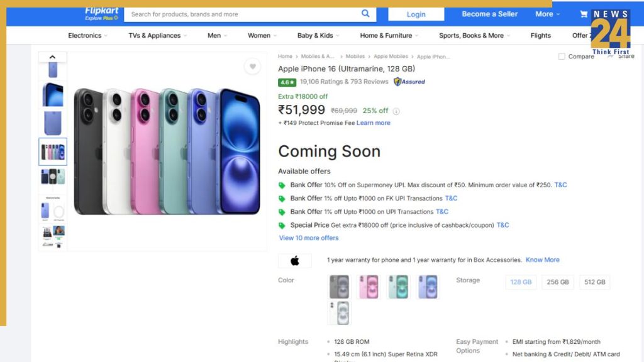
Task: Tick the Compare checkbox
Action: click(x=562, y=57)
